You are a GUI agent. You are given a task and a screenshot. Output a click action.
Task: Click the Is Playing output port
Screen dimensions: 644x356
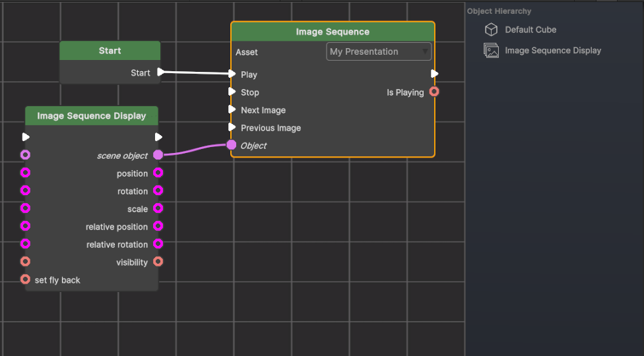434,92
